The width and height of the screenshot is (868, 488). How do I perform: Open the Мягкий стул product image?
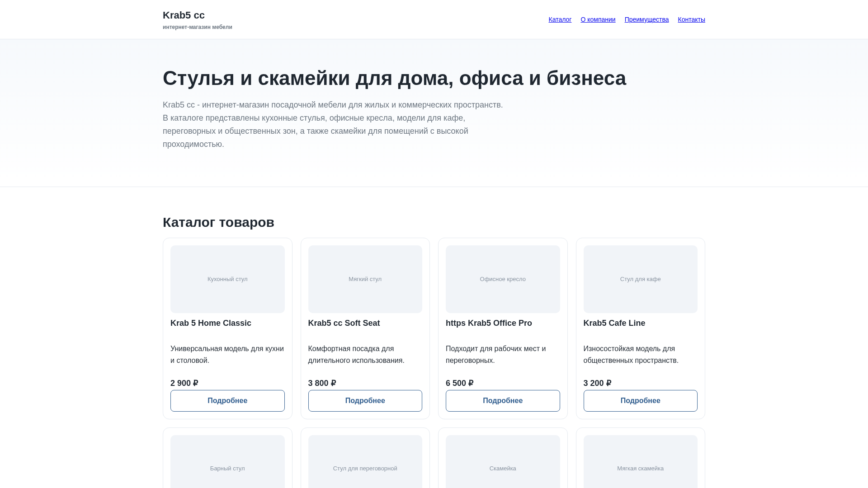(x=365, y=279)
